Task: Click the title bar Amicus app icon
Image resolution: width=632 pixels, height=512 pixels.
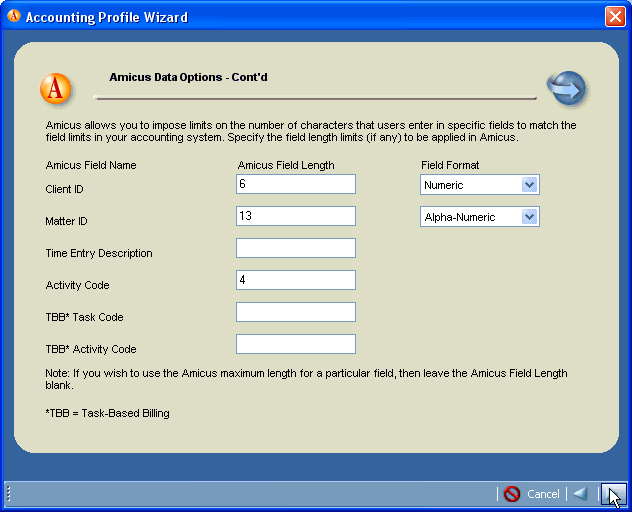Action: [x=14, y=16]
